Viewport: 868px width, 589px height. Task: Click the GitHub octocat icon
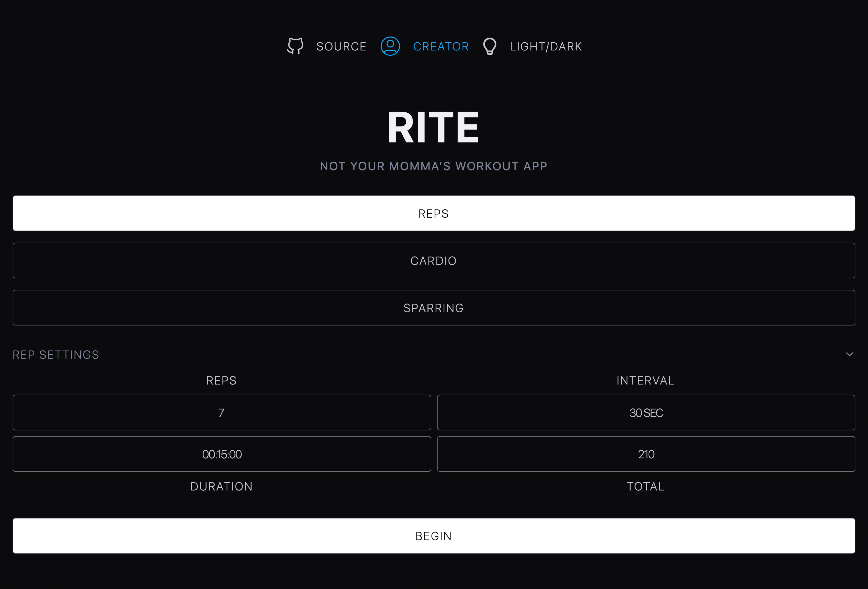pyautogui.click(x=295, y=46)
